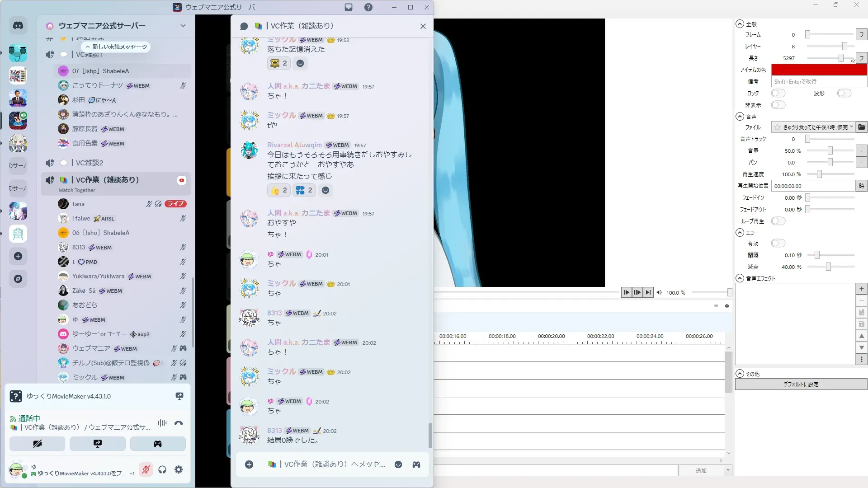Click the add a server plus icon
This screenshot has width=868, height=488.
[x=18, y=256]
